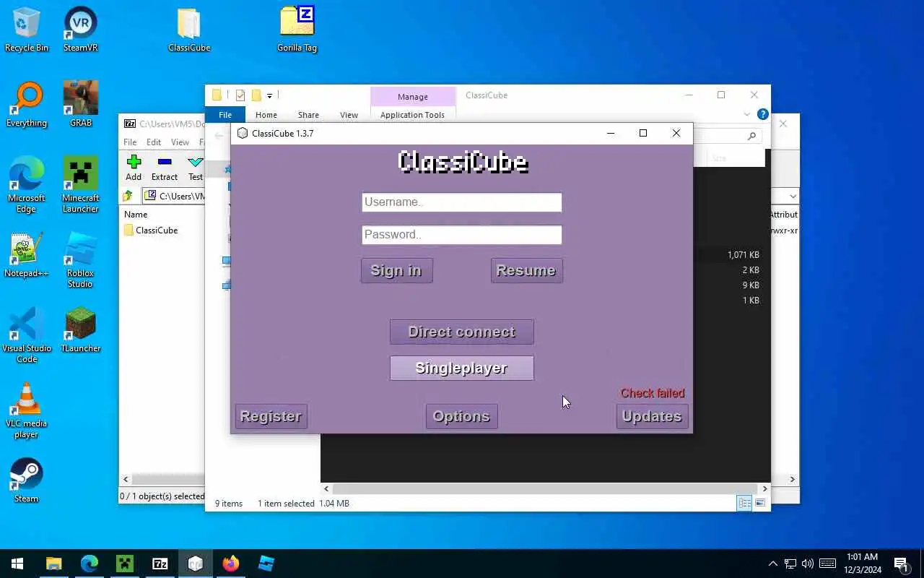
Task: Open Microsoft Edge from the taskbar
Action: [89, 564]
